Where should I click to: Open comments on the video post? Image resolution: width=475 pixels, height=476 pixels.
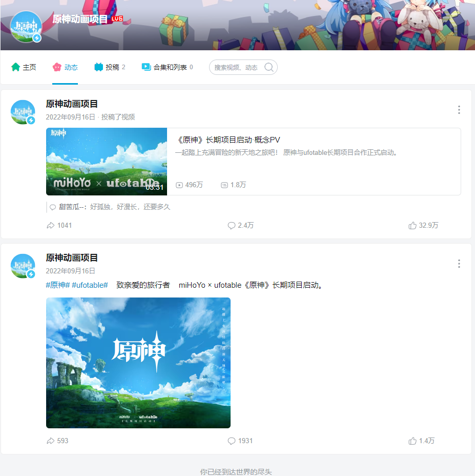[240, 225]
